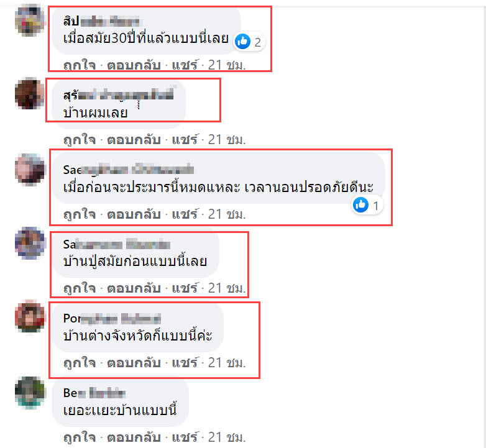The image size is (486, 448).
Task: Click ถูกใจ under the '30ปีที่แล้ว' comment
Action: 80,65
